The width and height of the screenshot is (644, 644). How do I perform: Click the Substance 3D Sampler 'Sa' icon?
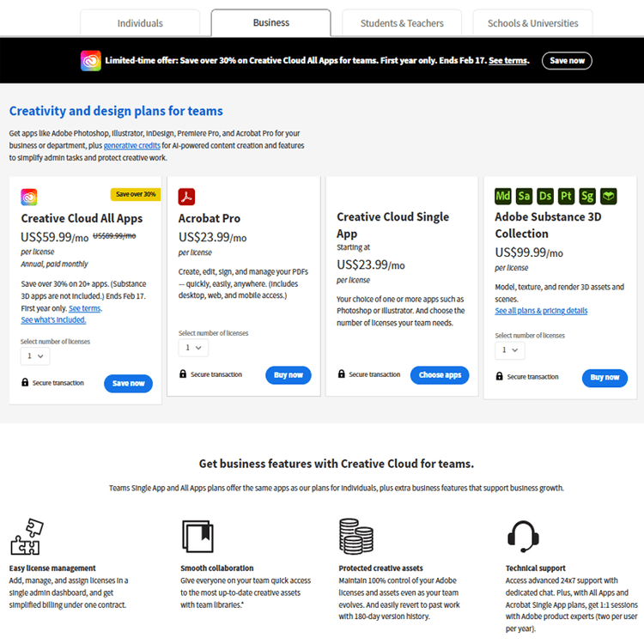pos(524,196)
